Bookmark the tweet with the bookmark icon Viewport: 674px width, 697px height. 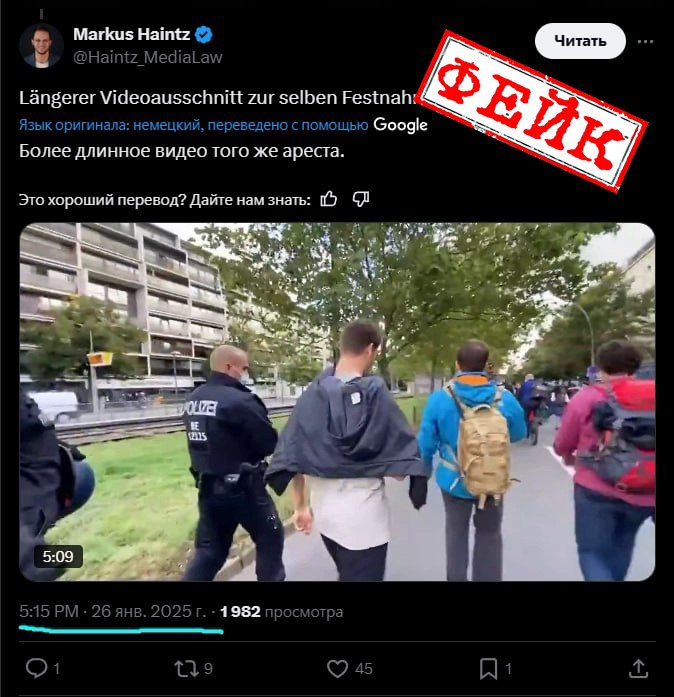pos(488,669)
